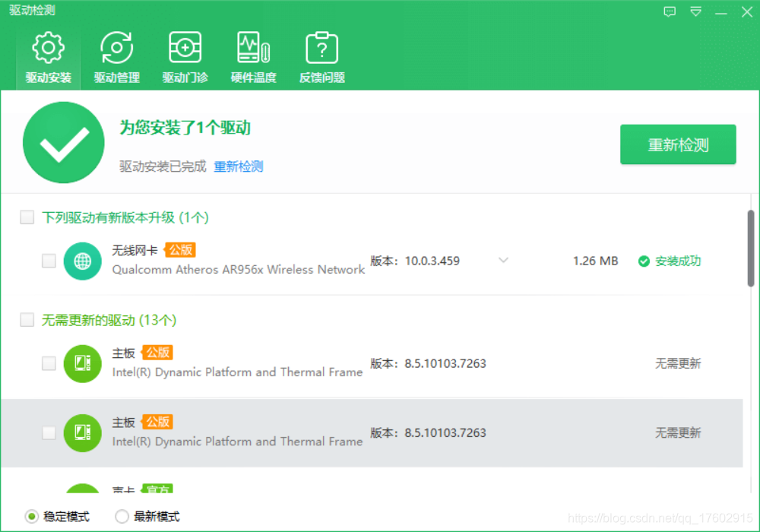Open the 驱动门诊 first-aid icon tab
760x532 pixels.
click(185, 57)
